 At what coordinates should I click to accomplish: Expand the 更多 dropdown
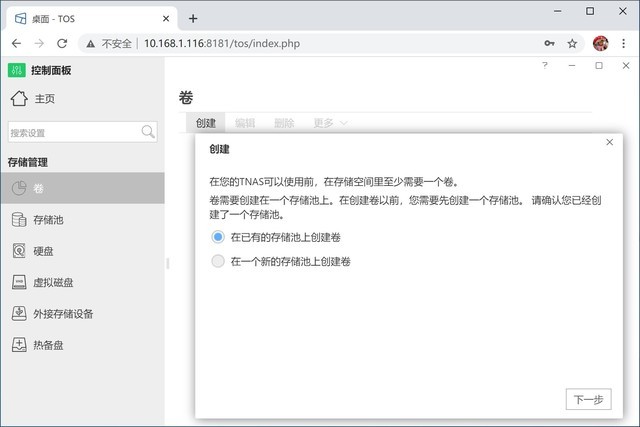coord(330,123)
